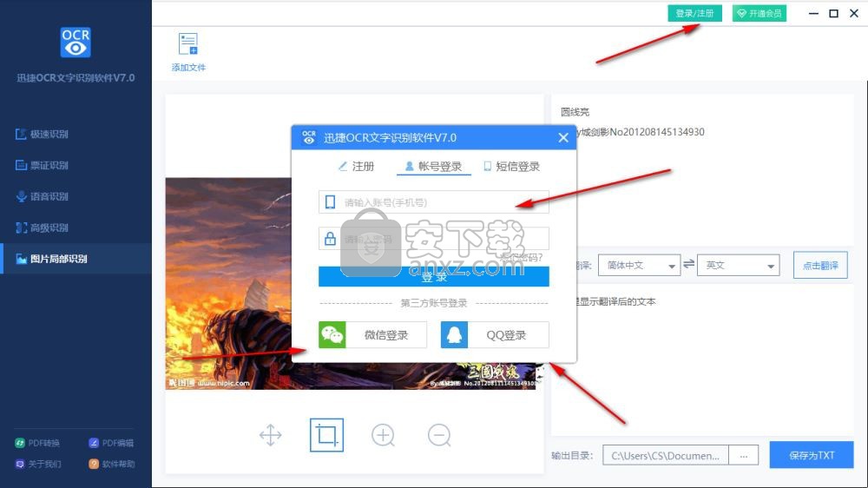Click 微信登录 button
The height and width of the screenshot is (488, 868).
pos(372,334)
